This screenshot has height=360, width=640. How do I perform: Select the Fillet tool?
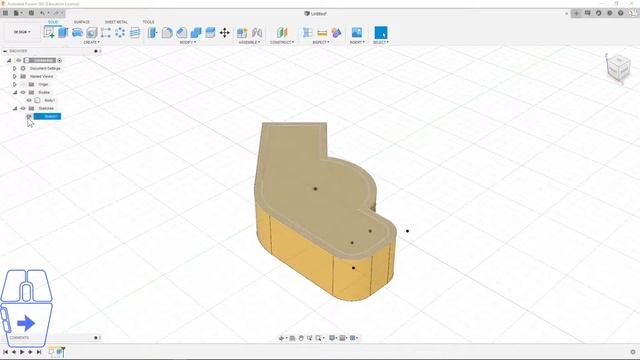[x=167, y=33]
